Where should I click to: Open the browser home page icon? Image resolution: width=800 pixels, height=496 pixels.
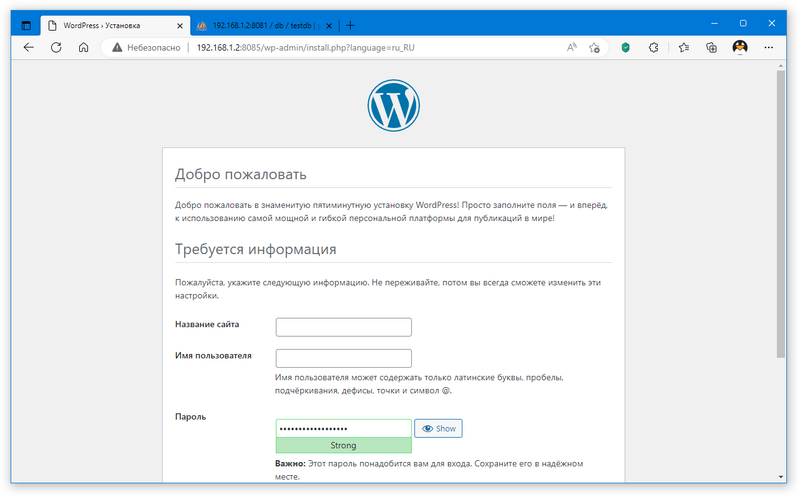84,47
